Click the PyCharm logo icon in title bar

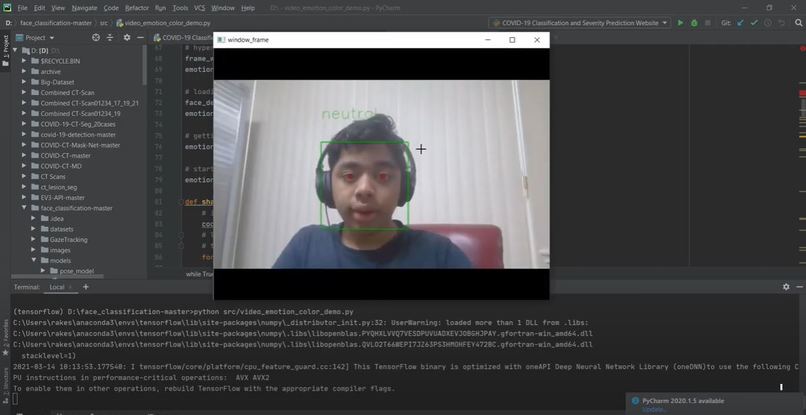tap(7, 8)
